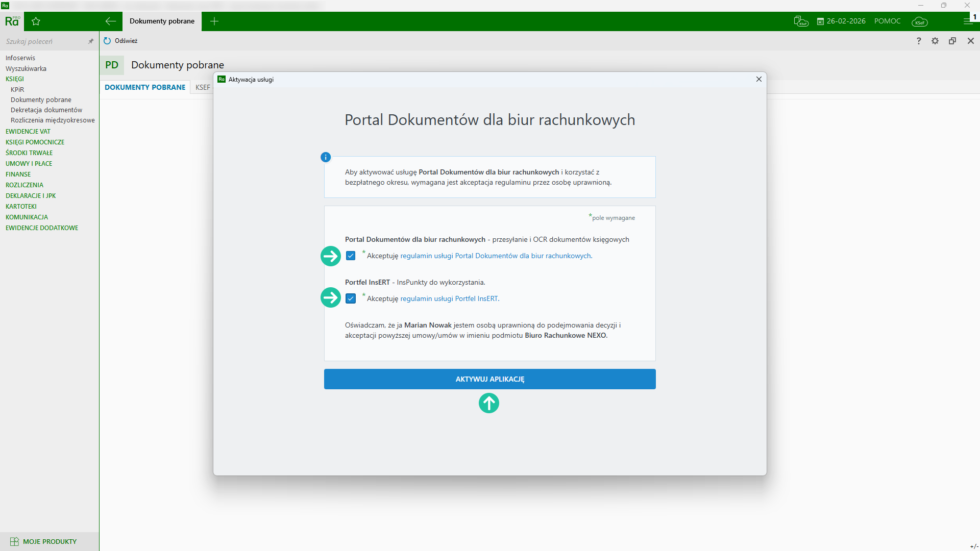Open the POMOC menu
This screenshot has height=551, width=980.
[x=887, y=21]
